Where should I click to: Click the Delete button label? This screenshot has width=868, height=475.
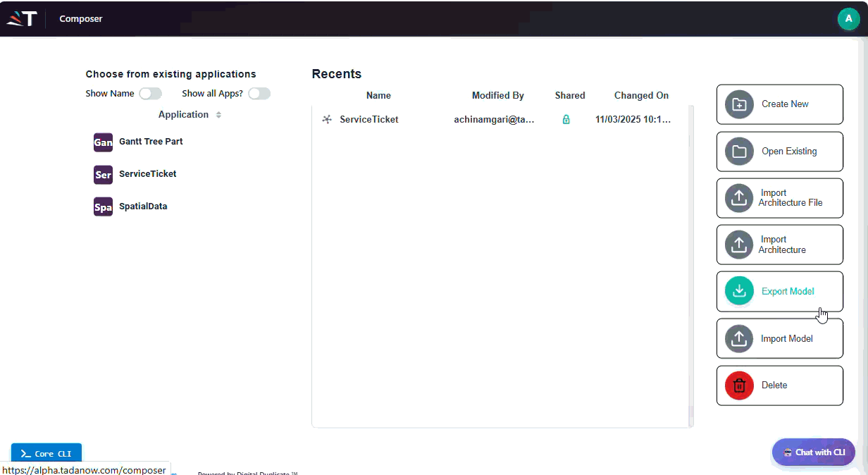coord(774,385)
